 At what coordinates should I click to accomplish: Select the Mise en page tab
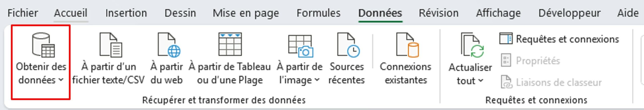[x=246, y=13]
